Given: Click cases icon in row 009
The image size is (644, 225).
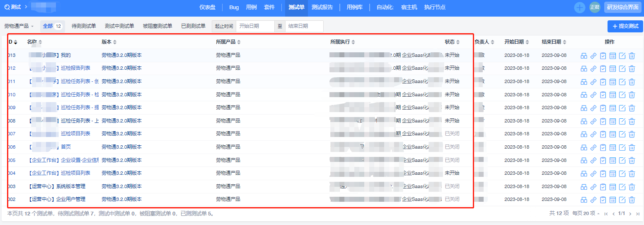Looking at the screenshot, I should pos(584,108).
